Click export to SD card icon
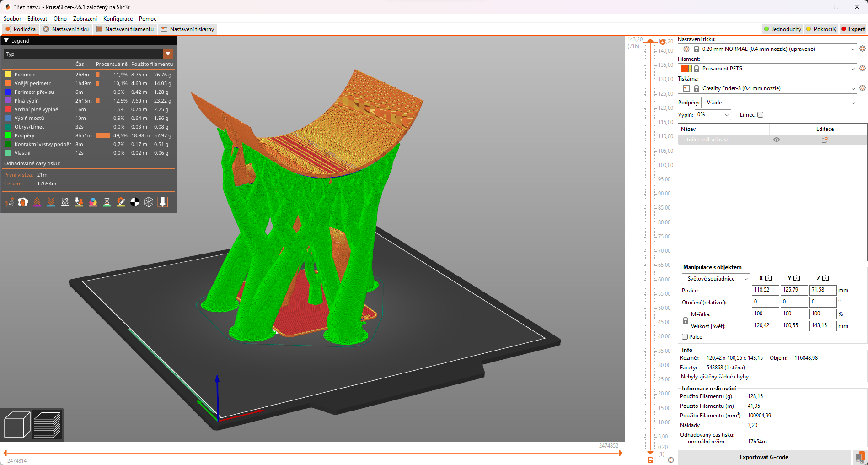This screenshot has width=868, height=465. (x=860, y=457)
